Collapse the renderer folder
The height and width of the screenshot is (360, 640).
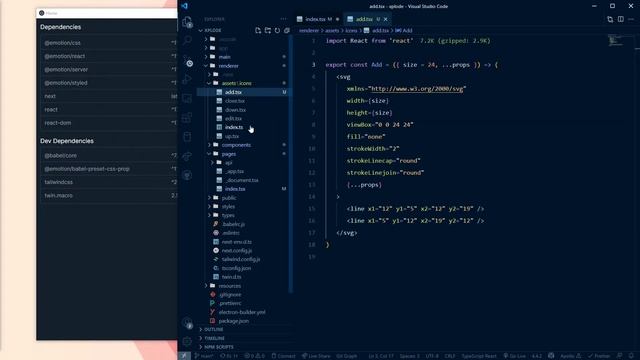click(228, 66)
